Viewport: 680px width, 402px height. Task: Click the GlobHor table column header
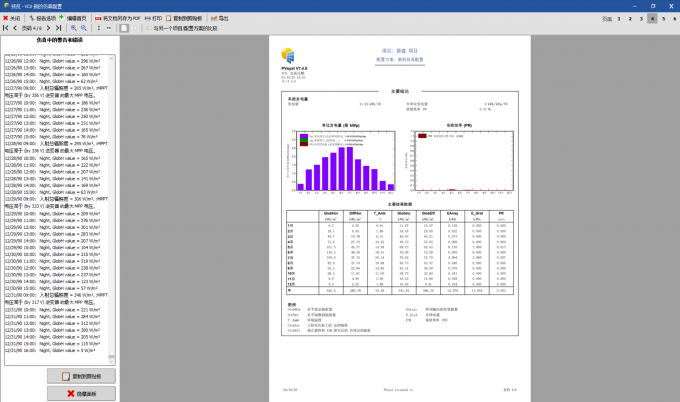tap(331, 213)
